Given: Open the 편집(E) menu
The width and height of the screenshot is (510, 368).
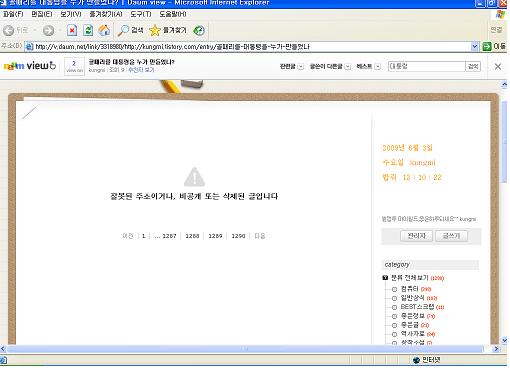Looking at the screenshot, I should click(x=42, y=14).
